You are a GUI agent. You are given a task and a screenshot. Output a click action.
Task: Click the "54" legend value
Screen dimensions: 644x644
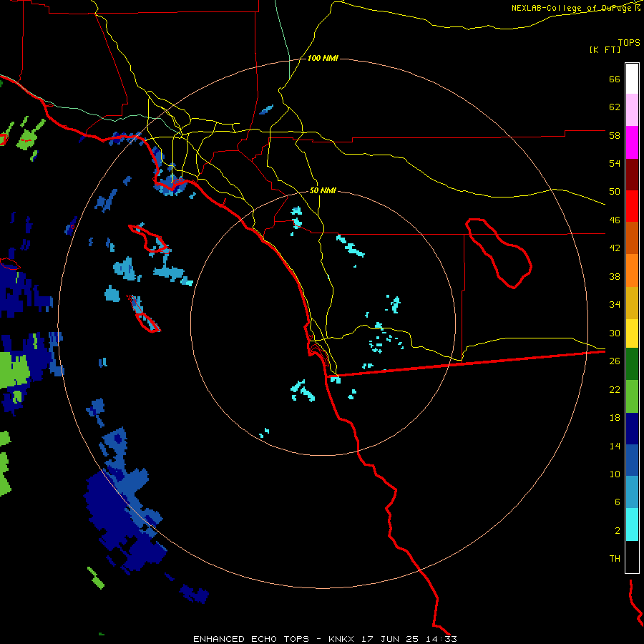pos(615,163)
